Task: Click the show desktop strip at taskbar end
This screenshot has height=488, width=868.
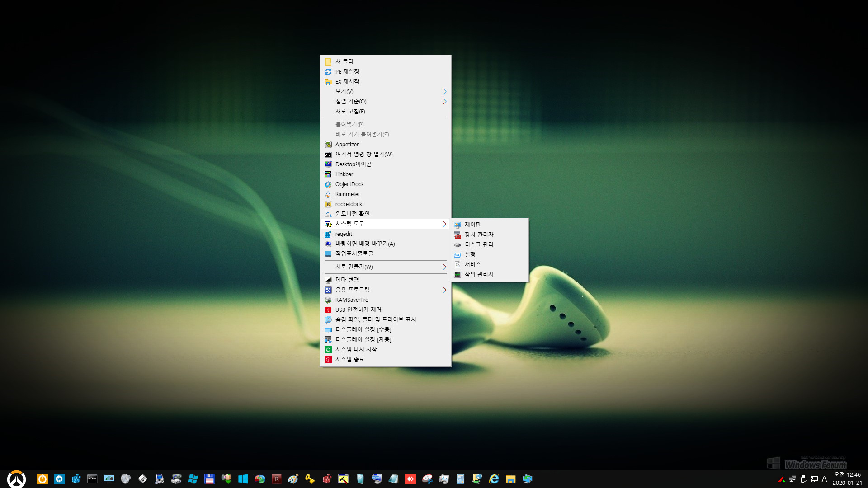Action: coord(866,479)
